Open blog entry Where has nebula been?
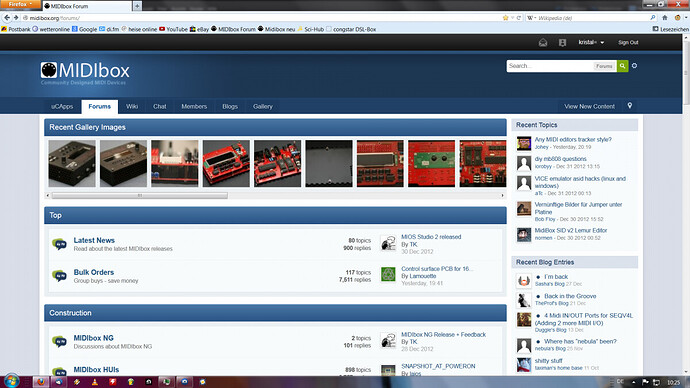This screenshot has height=388, width=690. coord(580,341)
